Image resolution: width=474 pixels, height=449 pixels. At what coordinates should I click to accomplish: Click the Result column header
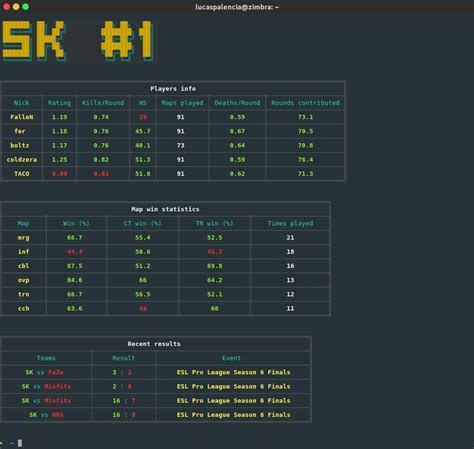point(124,358)
